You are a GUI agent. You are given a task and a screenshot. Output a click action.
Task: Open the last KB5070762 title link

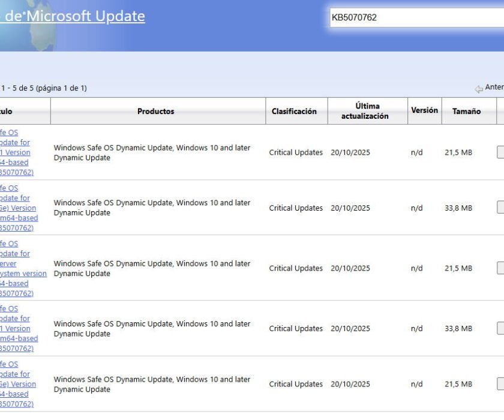coord(15,384)
